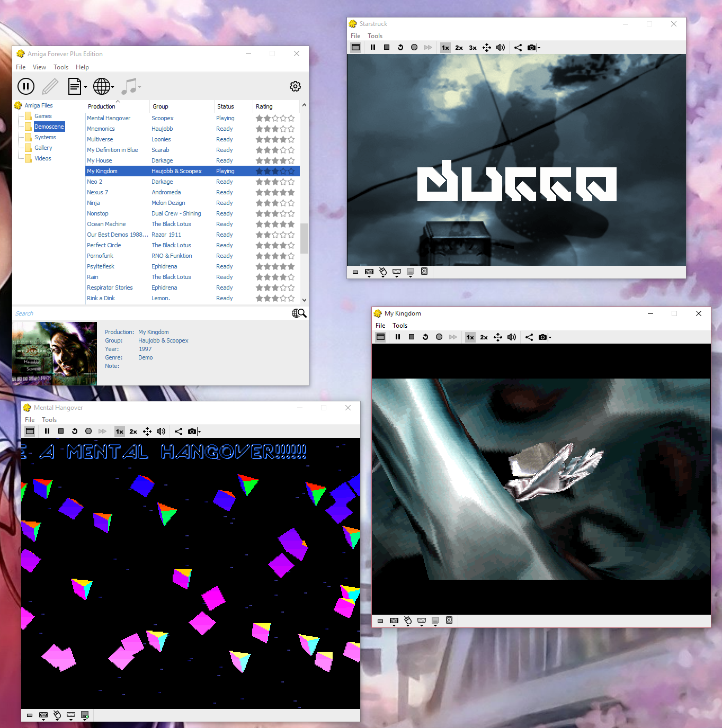Toggle 1x scale in Starstruck window

445,48
